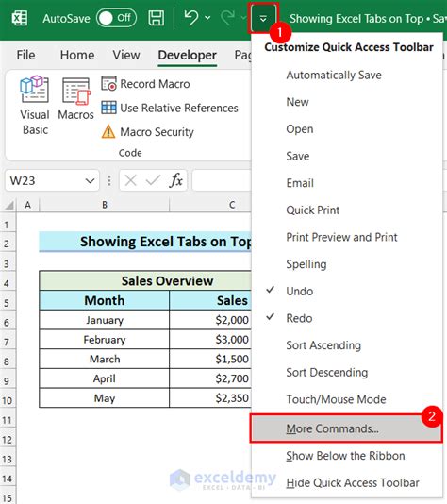Image resolution: width=447 pixels, height=504 pixels.
Task: Enable Email in the customize menu
Action: [x=346, y=183]
